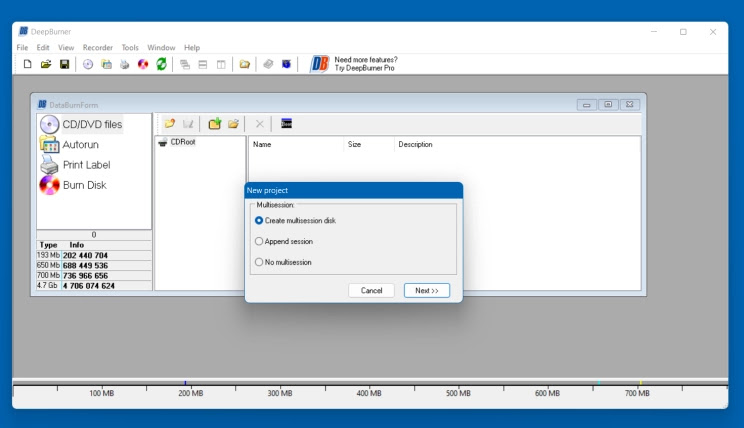Minimize the DataBurnForm child window
This screenshot has height=428, width=744.
coord(586,104)
